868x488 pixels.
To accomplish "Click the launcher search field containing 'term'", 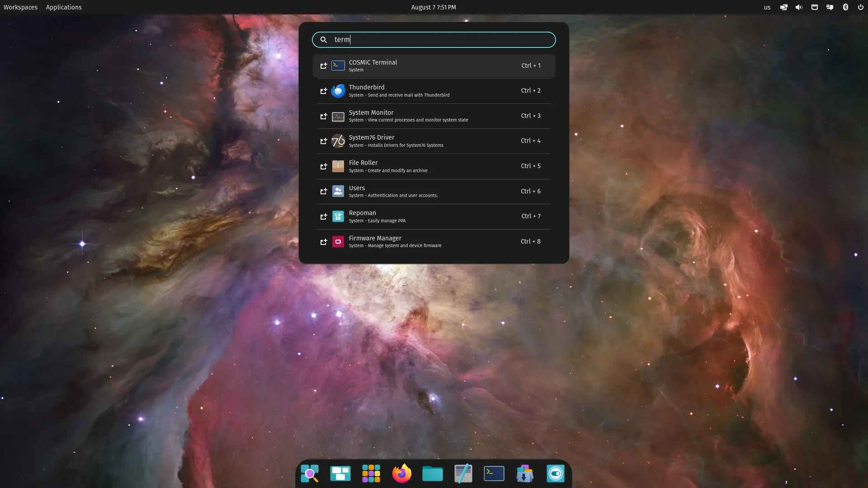I will click(x=434, y=40).
